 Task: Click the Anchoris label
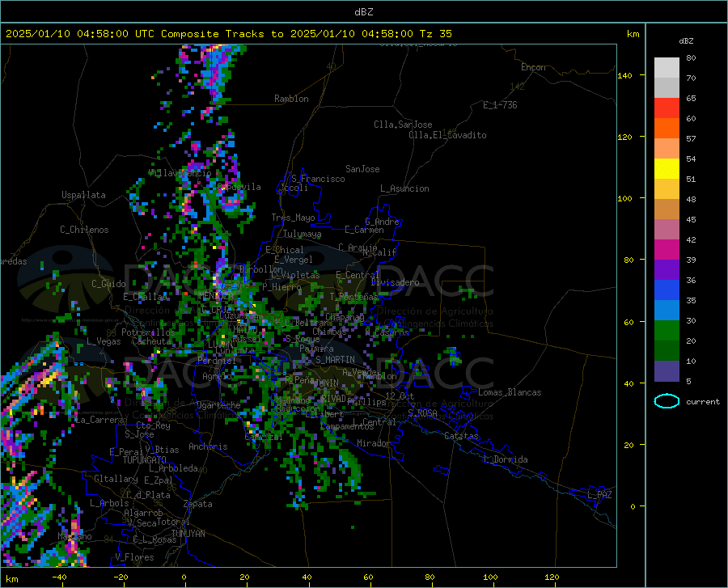pos(208,446)
